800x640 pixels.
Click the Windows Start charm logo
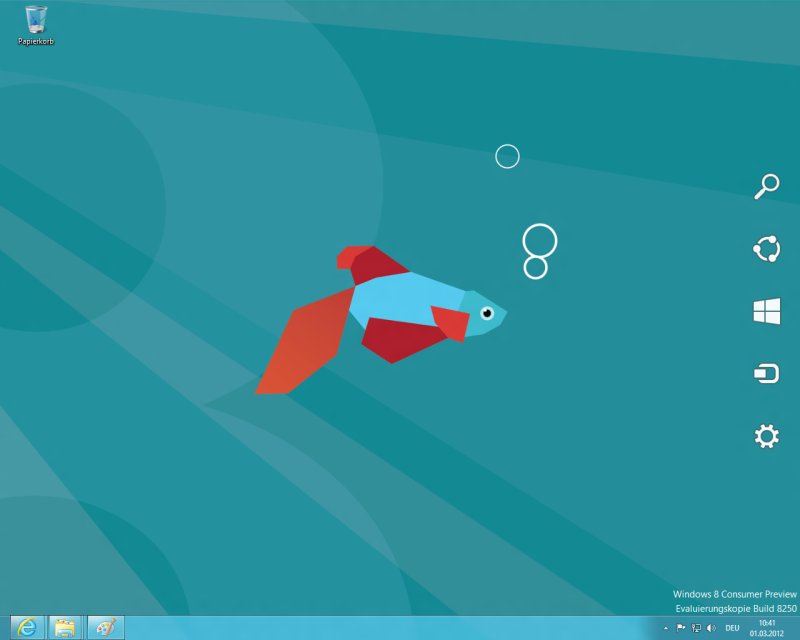coord(767,311)
